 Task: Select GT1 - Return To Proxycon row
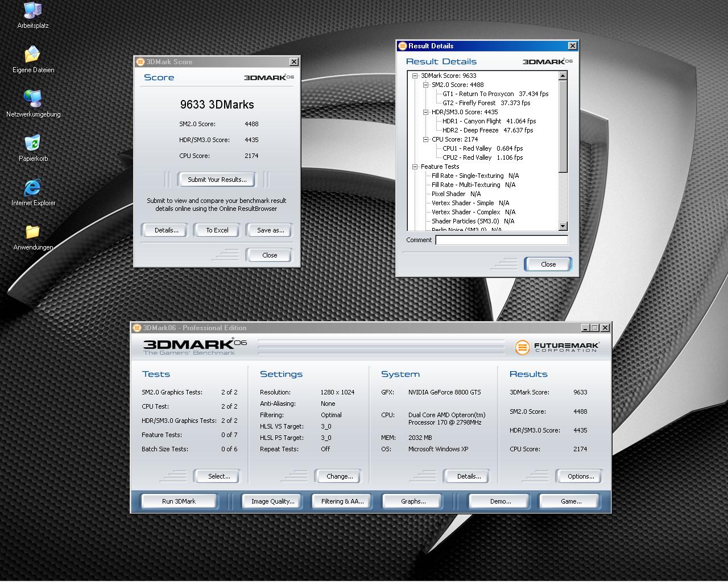click(495, 94)
